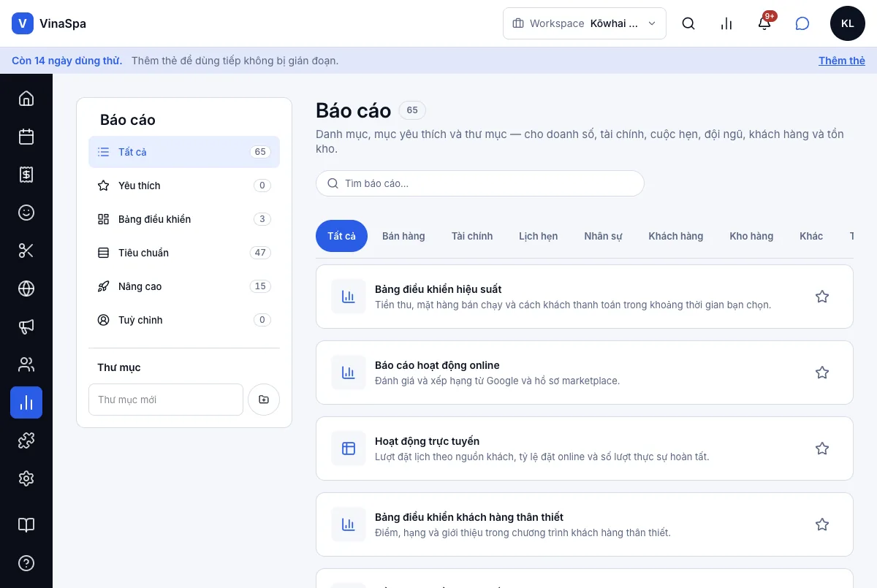This screenshot has width=877, height=588.
Task: Click the search magnifier in top bar
Action: [x=688, y=23]
